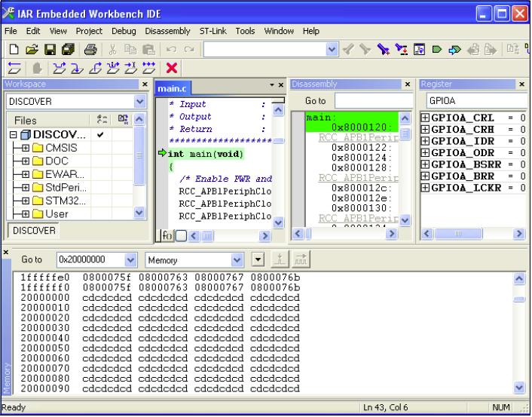The width and height of the screenshot is (532, 417).
Task: Open the File menu
Action: [11, 31]
